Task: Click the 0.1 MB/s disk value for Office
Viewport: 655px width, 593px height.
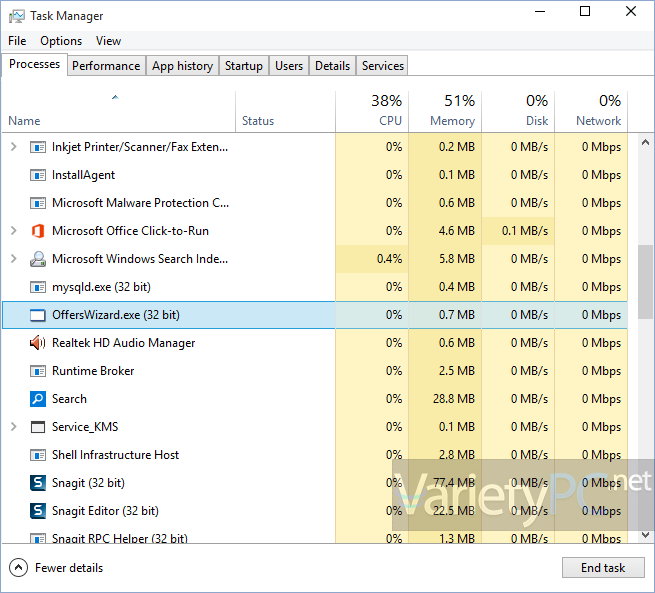Action: [525, 231]
